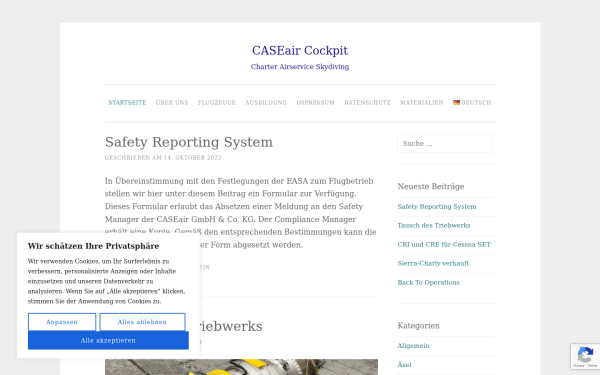The height and width of the screenshot is (375, 600).
Task: Open the Impressum menu item
Action: click(315, 103)
